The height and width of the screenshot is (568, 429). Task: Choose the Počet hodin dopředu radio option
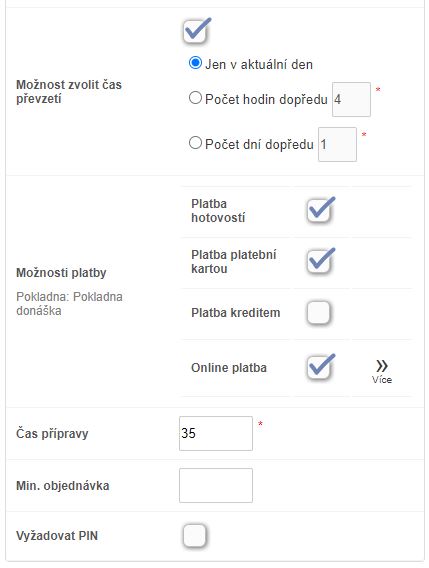pyautogui.click(x=195, y=98)
